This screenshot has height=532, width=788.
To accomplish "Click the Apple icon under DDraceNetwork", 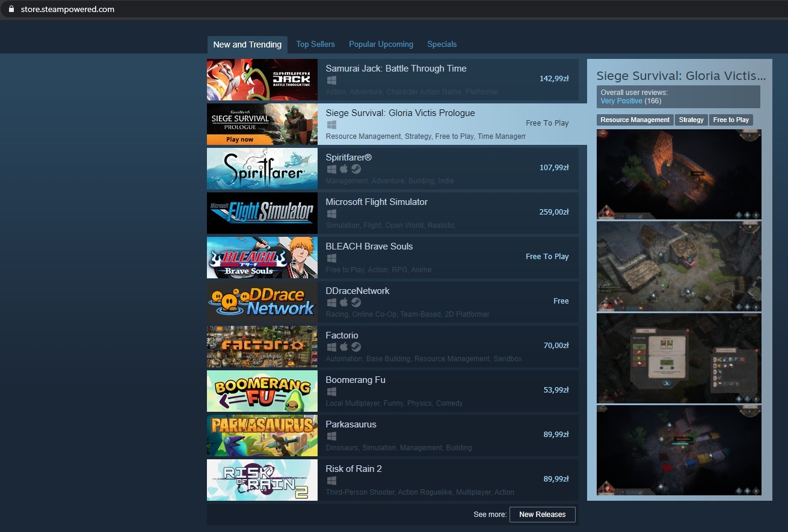I will click(x=343, y=302).
